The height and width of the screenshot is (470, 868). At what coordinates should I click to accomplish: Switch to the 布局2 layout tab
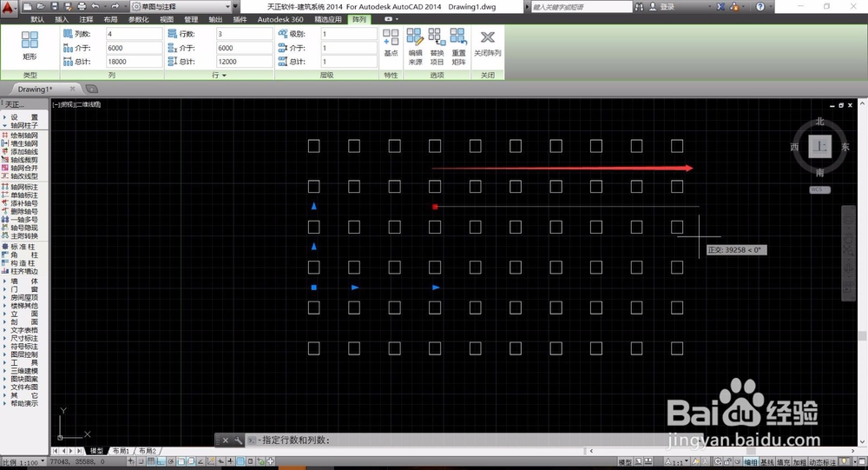pos(148,451)
